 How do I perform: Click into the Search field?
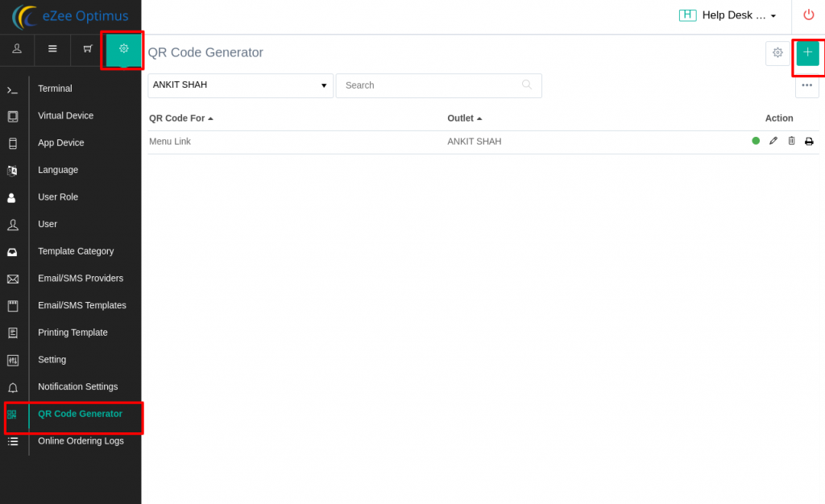pos(439,85)
